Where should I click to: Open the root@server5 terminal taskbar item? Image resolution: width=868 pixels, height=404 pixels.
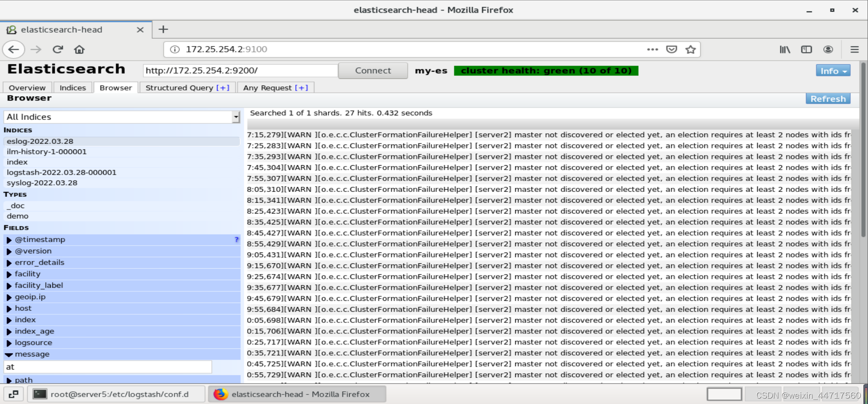coord(116,394)
